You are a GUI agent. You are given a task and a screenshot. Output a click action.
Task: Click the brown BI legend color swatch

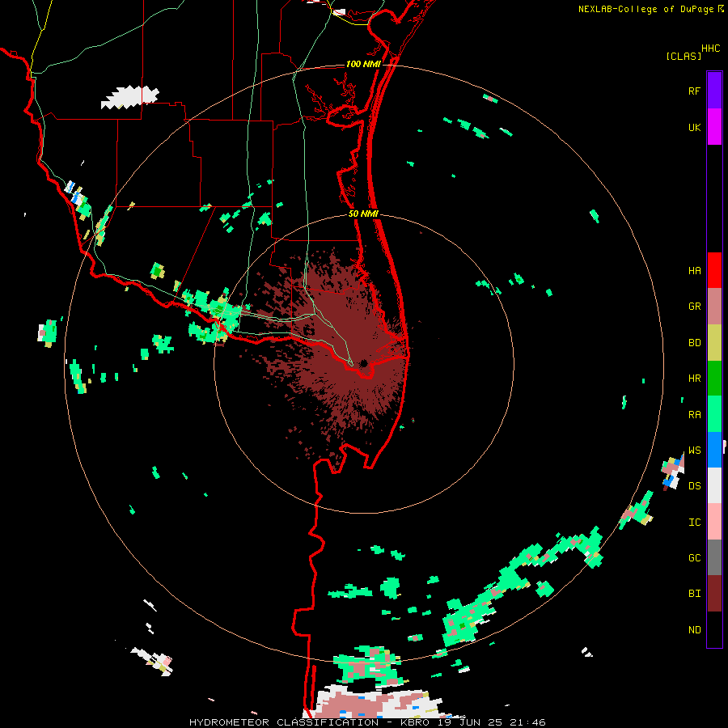714,594
